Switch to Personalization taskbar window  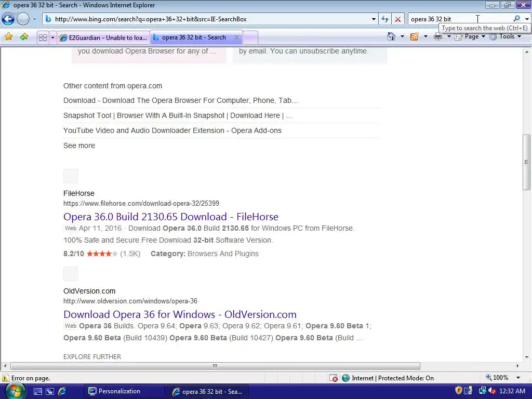tap(124, 391)
